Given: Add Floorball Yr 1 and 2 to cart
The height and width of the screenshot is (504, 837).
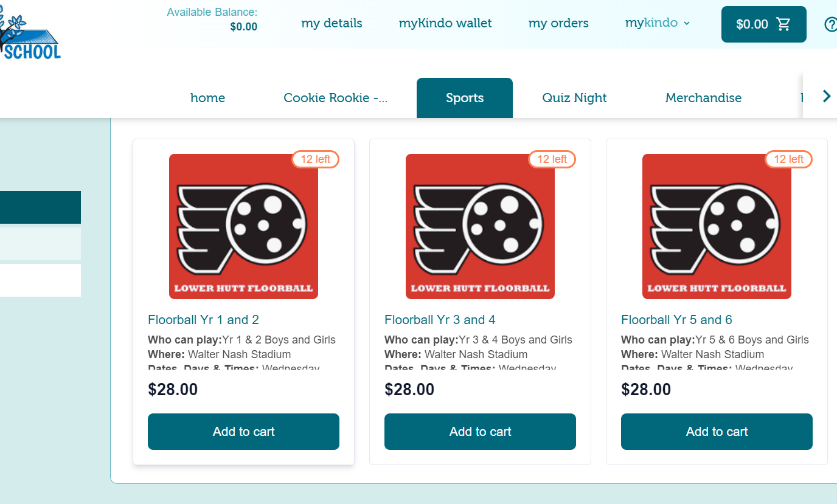Looking at the screenshot, I should [243, 432].
